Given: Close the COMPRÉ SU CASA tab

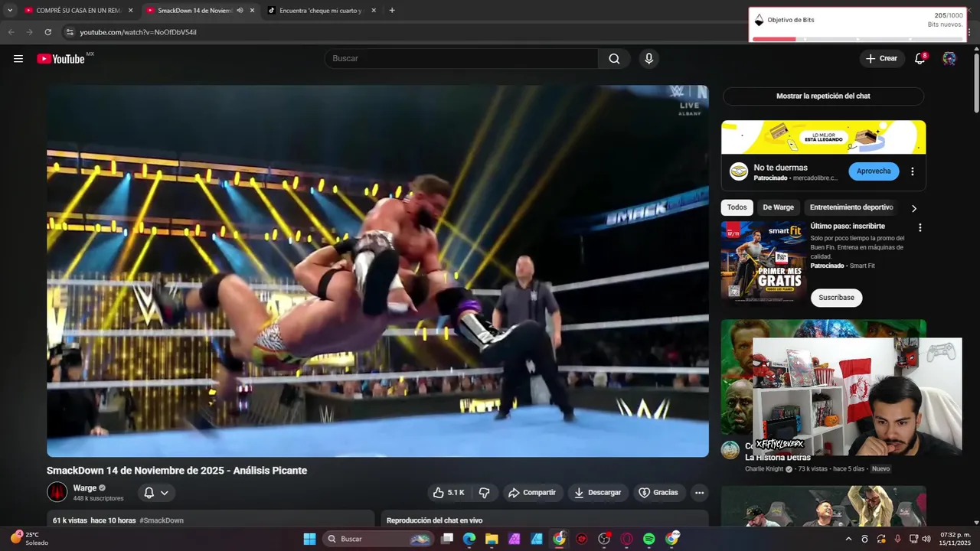Looking at the screenshot, I should (x=130, y=11).
